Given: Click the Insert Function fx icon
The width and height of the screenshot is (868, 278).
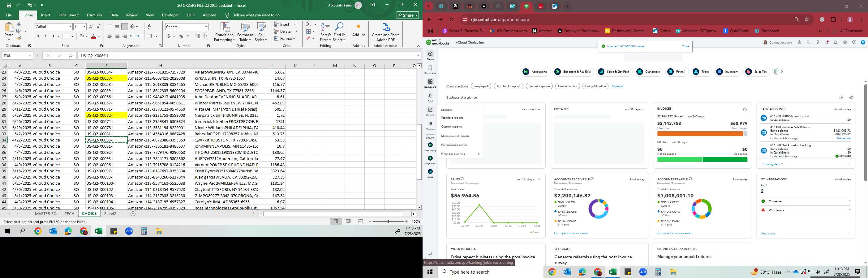Looking at the screenshot, I should (x=70, y=56).
